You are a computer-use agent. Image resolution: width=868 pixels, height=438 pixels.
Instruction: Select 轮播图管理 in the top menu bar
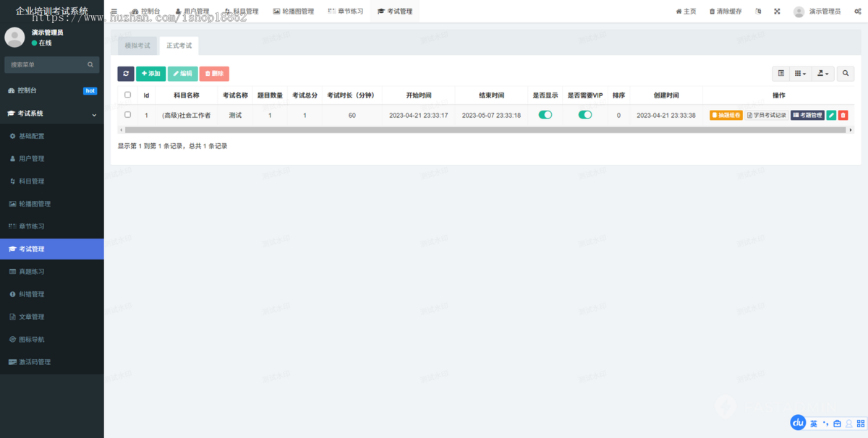pyautogui.click(x=292, y=11)
